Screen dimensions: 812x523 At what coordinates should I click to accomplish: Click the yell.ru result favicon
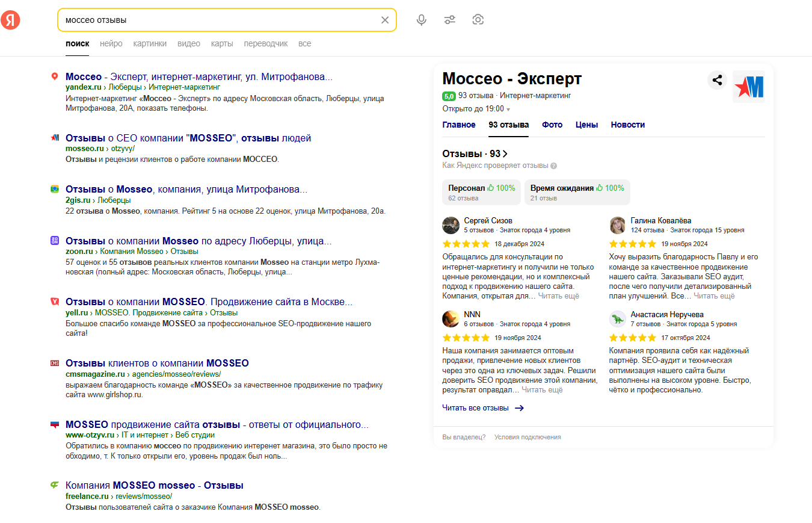[x=55, y=302]
